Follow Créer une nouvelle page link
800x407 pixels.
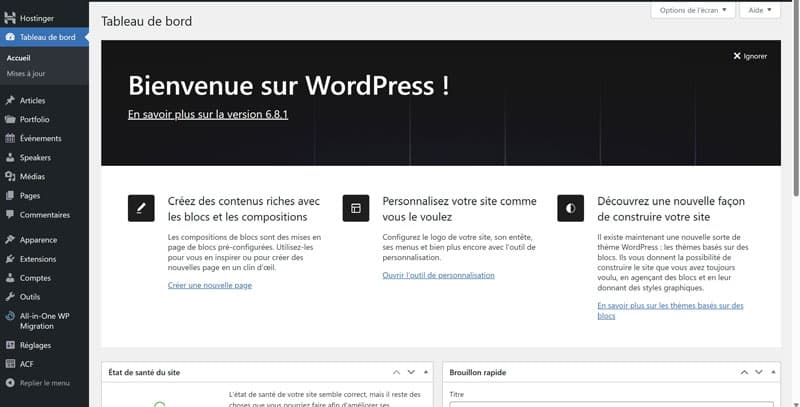click(210, 285)
